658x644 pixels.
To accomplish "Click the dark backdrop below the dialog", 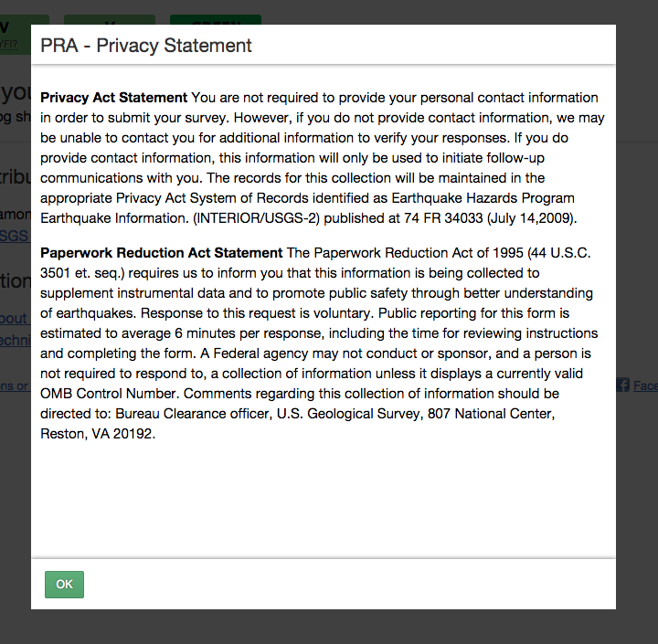I will click(x=329, y=628).
